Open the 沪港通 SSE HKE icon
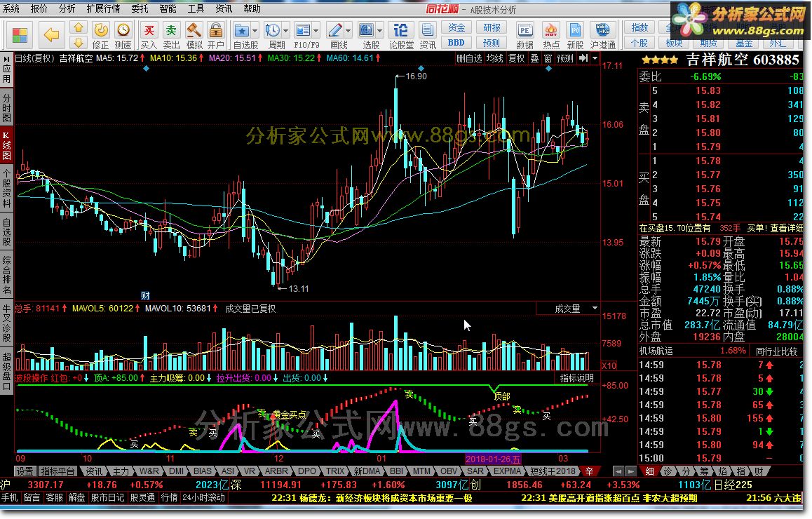The height and width of the screenshot is (519, 812). click(x=603, y=35)
